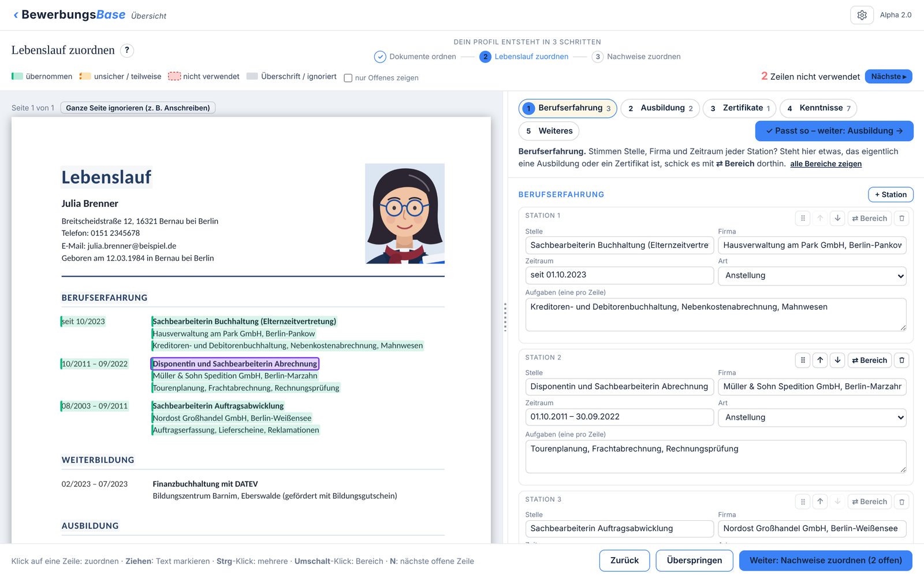Open settings via the gear icon
The height and width of the screenshot is (578, 924).
click(x=862, y=15)
